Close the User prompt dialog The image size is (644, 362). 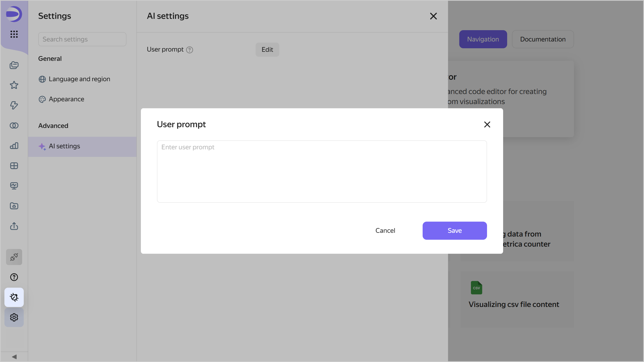[487, 124]
